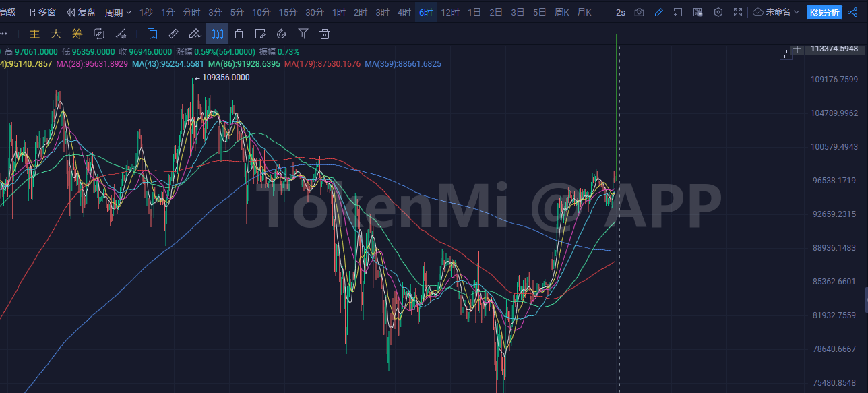Switch to the 3分 timeframe
This screenshot has height=393, width=868.
pyautogui.click(x=215, y=12)
